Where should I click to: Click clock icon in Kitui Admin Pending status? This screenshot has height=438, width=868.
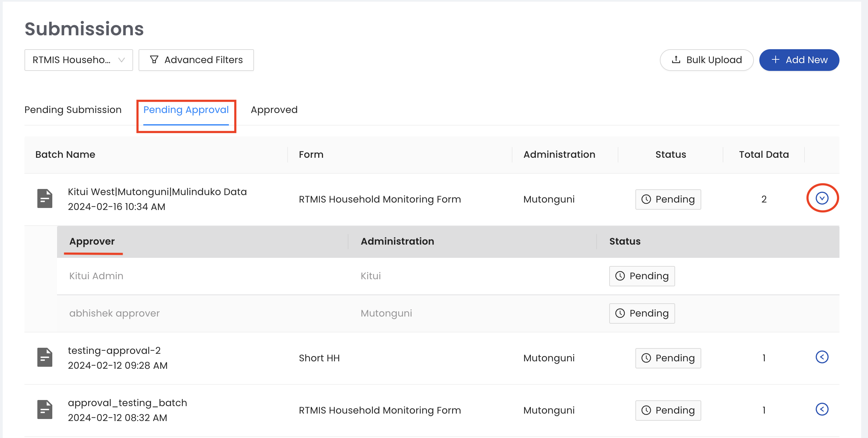tap(620, 276)
